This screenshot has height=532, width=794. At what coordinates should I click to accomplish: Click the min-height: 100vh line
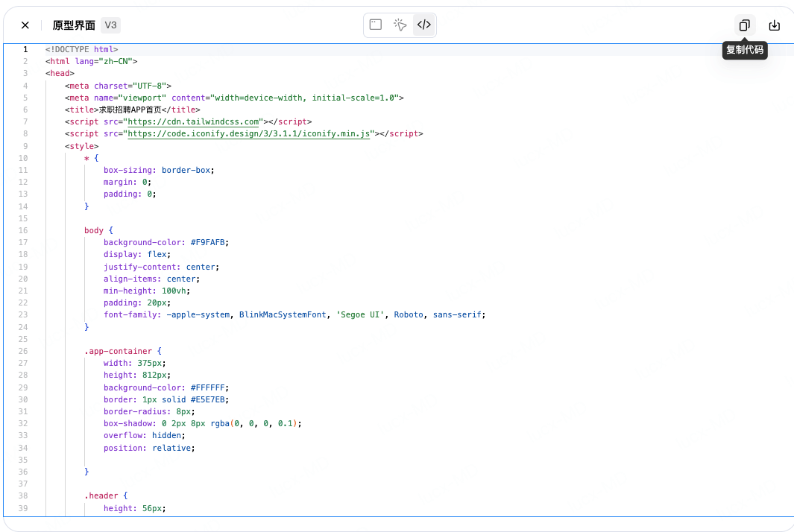pos(147,291)
